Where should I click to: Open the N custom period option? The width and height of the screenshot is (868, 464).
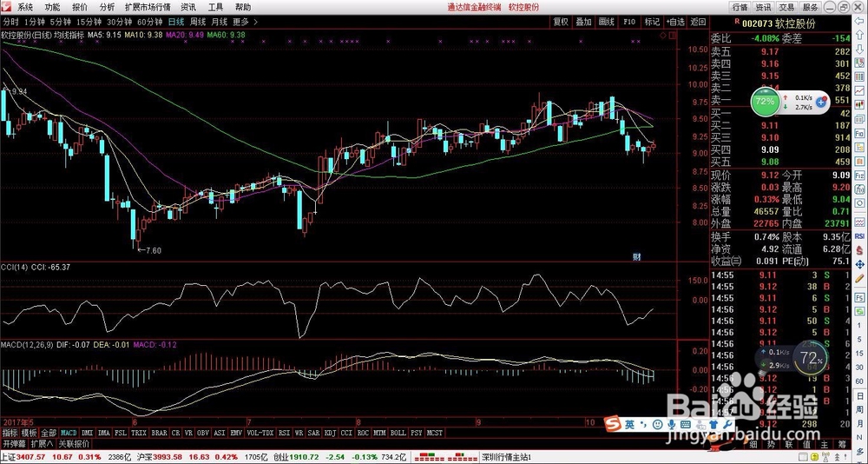click(x=858, y=439)
